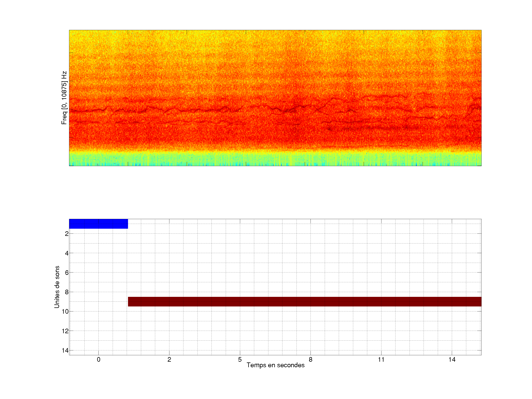The height and width of the screenshot is (399, 532).
Task: Click y-axis tick label 8
Action: coord(67,292)
